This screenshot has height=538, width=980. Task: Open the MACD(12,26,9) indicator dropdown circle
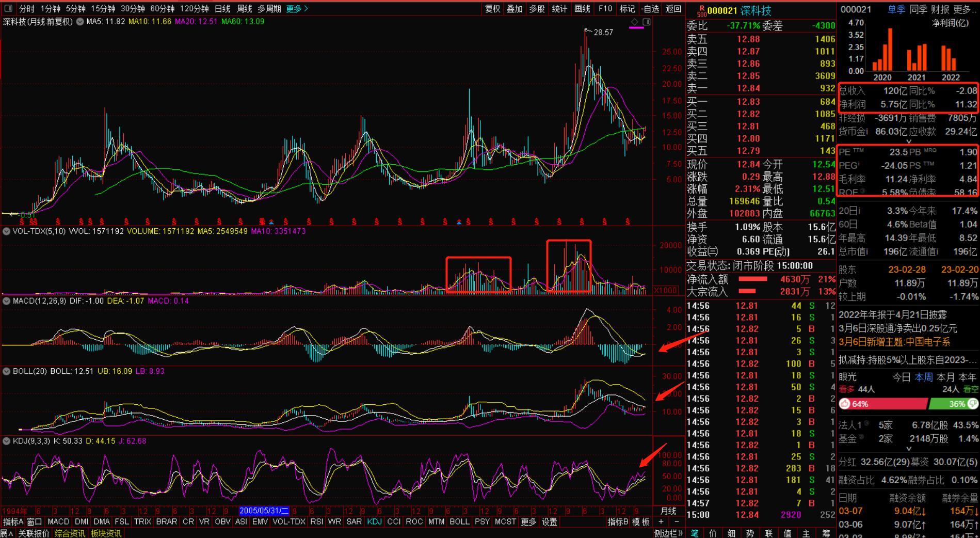[x=7, y=301]
